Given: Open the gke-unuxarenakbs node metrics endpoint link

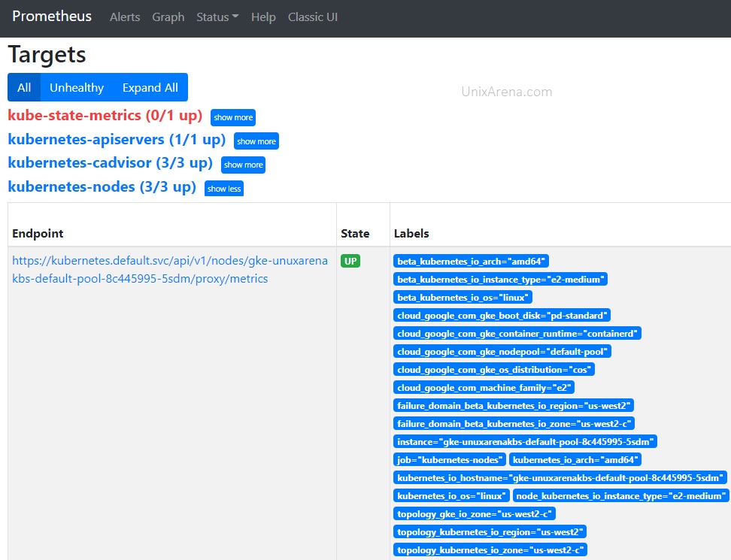Looking at the screenshot, I should 170,269.
